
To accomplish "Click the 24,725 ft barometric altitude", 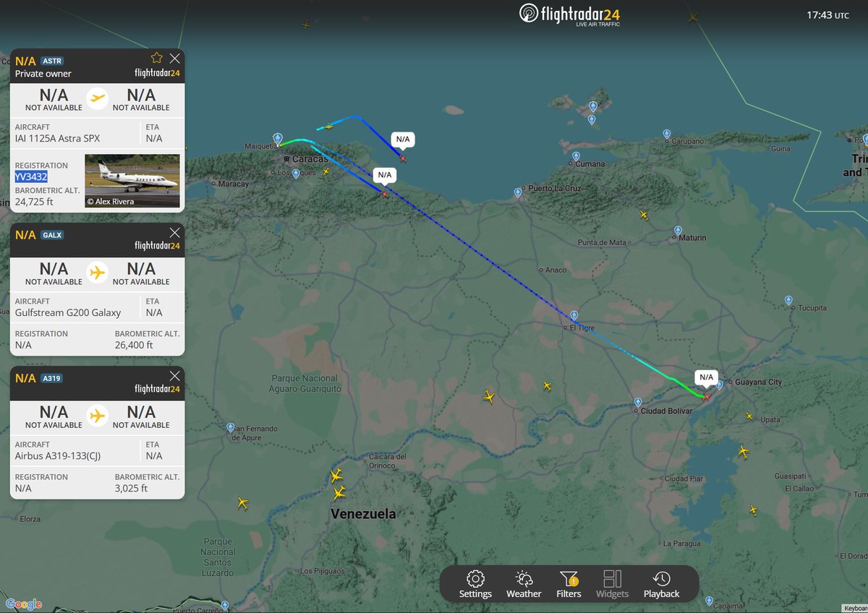I will click(34, 202).
